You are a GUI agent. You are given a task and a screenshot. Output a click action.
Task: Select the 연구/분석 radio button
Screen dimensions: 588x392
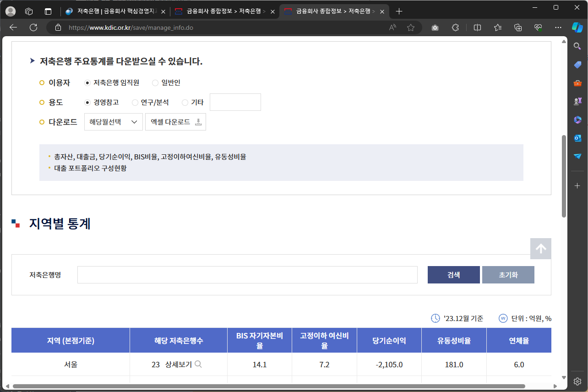click(x=135, y=103)
